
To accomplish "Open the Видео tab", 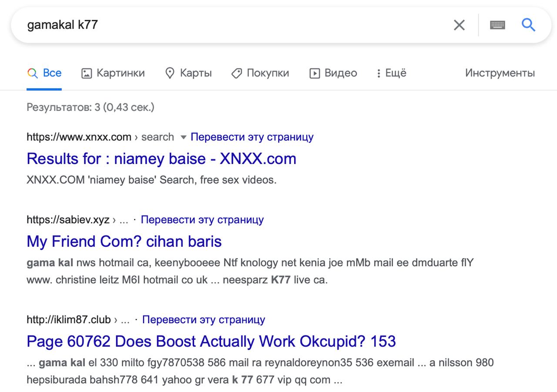I will click(333, 73).
